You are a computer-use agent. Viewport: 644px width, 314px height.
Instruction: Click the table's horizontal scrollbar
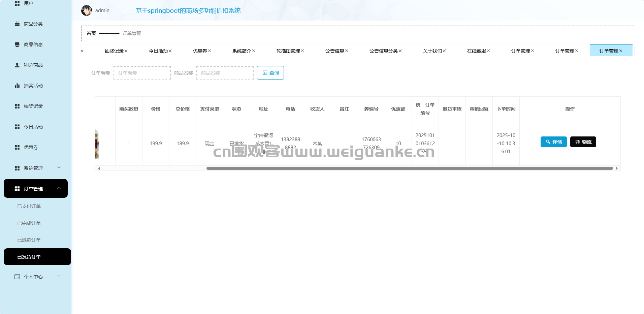point(409,168)
